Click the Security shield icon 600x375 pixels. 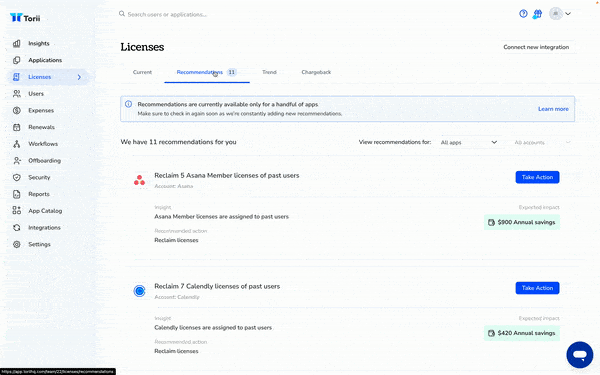[x=16, y=177]
